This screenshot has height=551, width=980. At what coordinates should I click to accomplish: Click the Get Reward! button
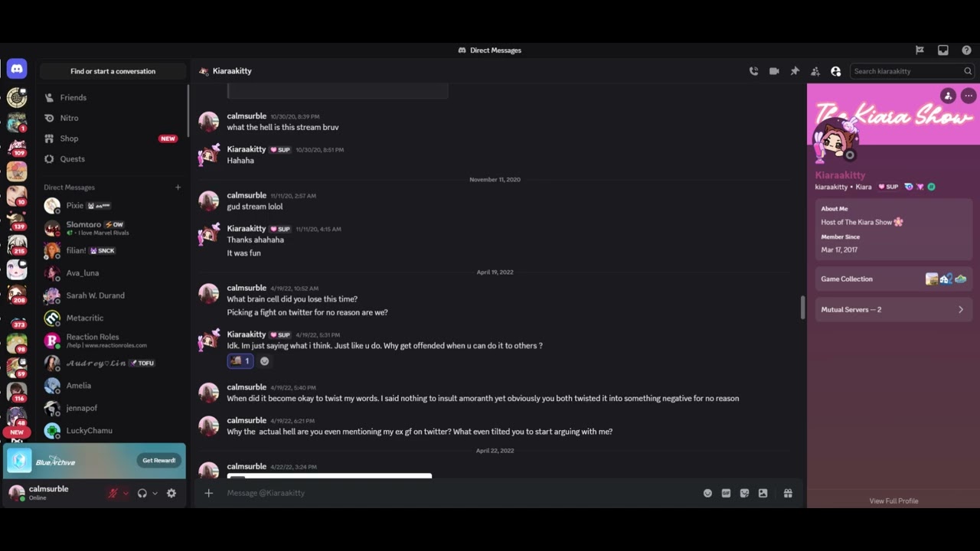[158, 461]
